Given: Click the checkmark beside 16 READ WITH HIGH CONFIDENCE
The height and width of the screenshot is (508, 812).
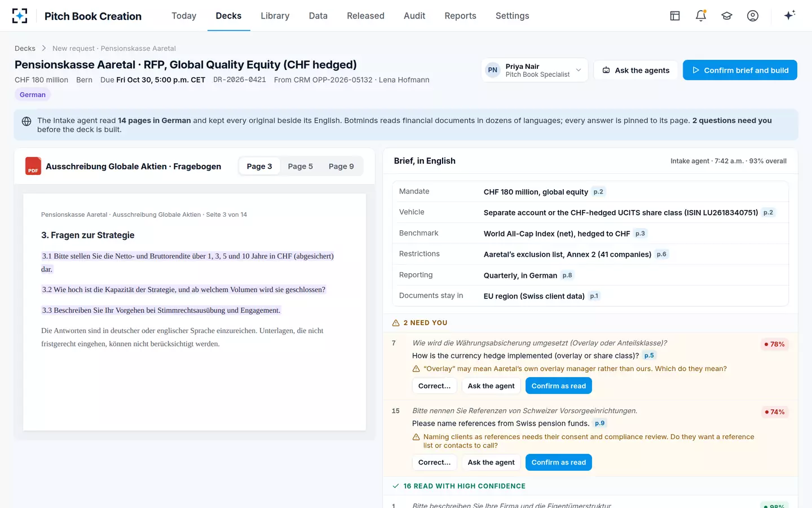Looking at the screenshot, I should pos(396,486).
